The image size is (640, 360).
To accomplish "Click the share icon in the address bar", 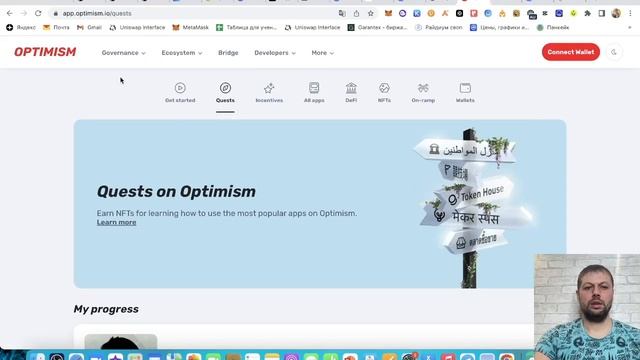I will click(356, 13).
